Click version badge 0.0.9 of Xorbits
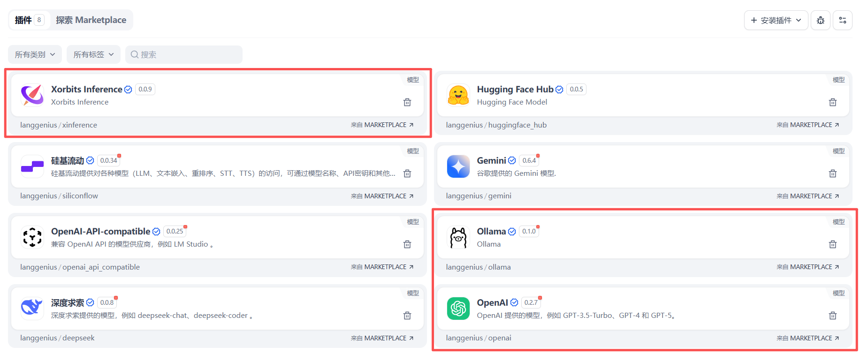The width and height of the screenshot is (868, 354). tap(145, 89)
